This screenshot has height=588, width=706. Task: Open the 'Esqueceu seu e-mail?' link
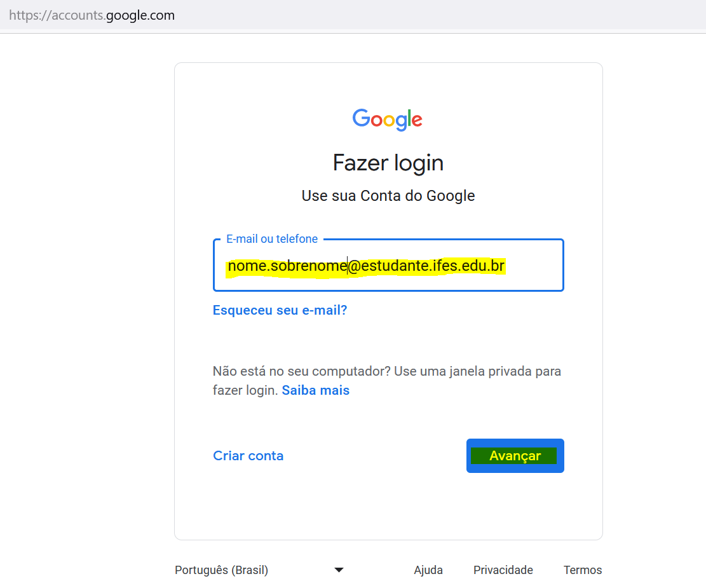coord(280,310)
